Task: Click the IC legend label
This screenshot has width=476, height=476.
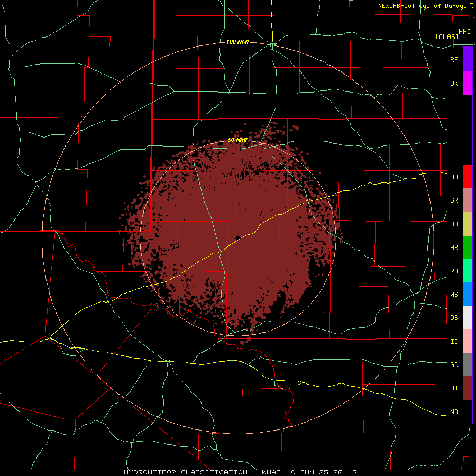Action: point(454,342)
